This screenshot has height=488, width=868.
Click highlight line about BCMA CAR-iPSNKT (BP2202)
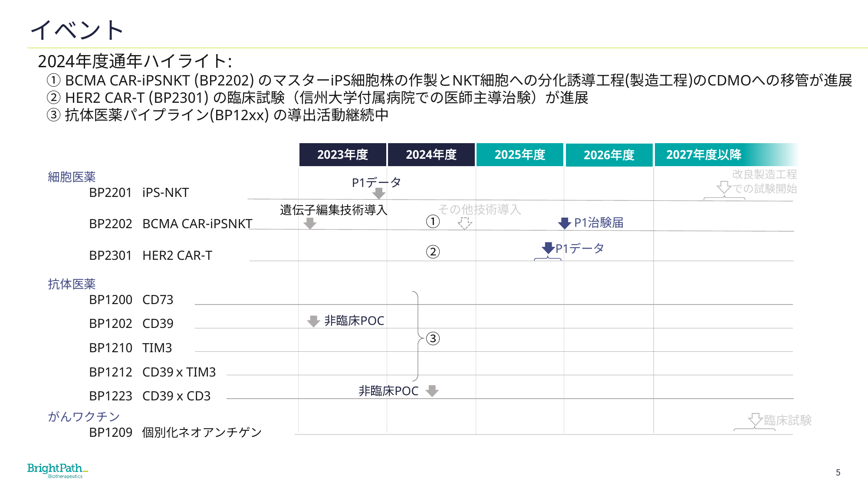pos(450,80)
